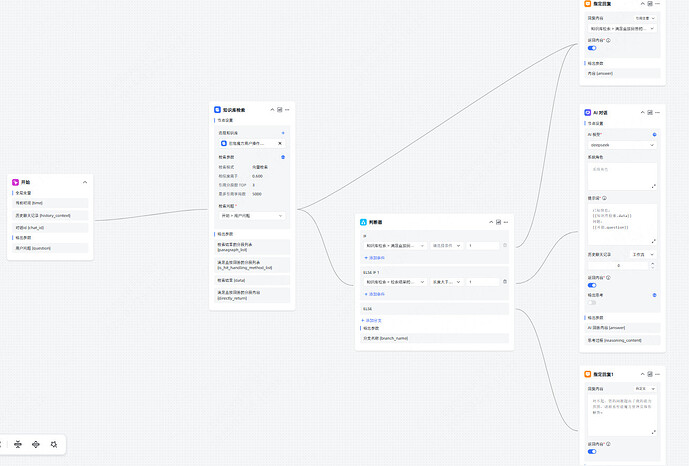This screenshot has height=466, width=689.
Task: Click the panel icon in 判断器 node header
Action: 498,222
